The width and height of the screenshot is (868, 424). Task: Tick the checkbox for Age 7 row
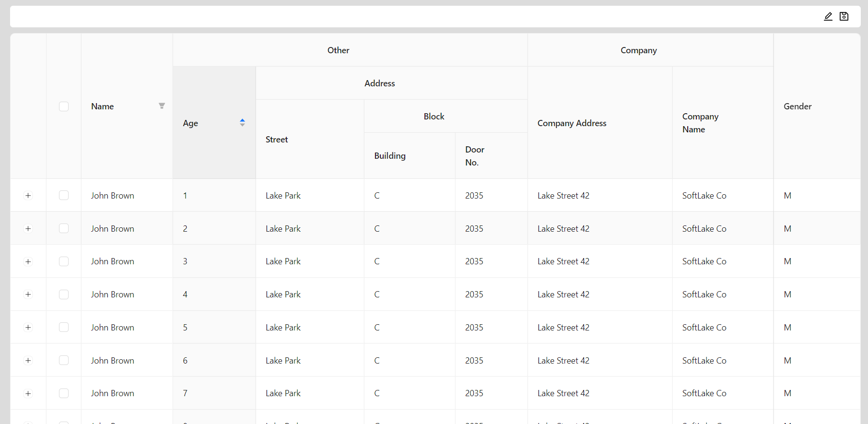point(64,393)
